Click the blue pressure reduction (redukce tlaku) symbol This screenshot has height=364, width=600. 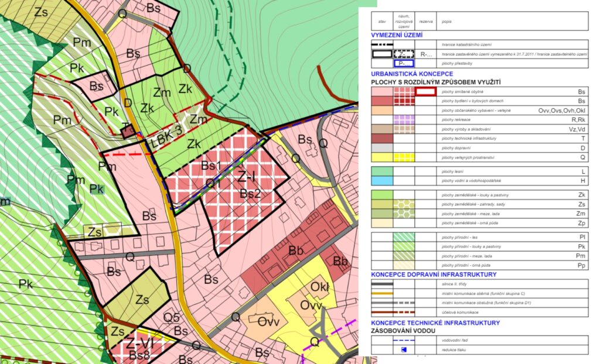404,350
